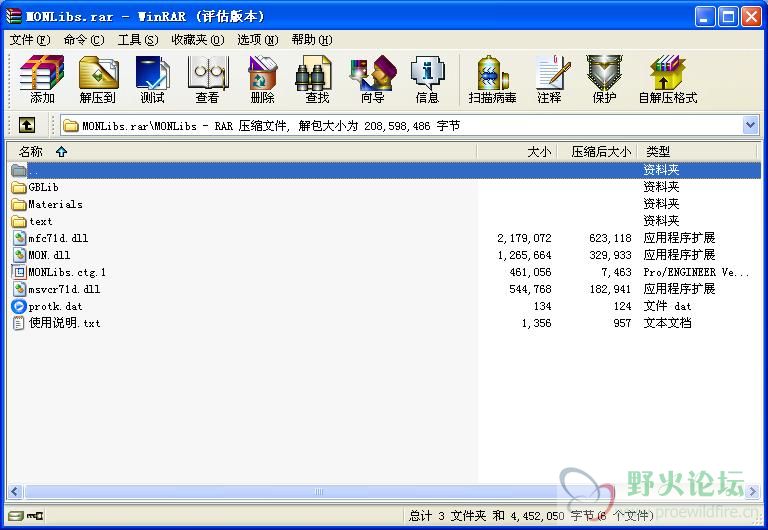This screenshot has height=530, width=768.
Task: Click the MON.dll file icon
Action: click(19, 255)
